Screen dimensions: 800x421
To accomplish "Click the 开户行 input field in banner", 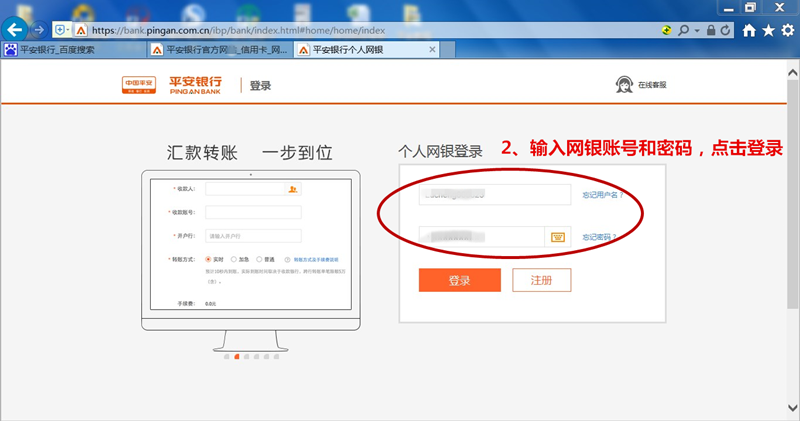I will (254, 236).
